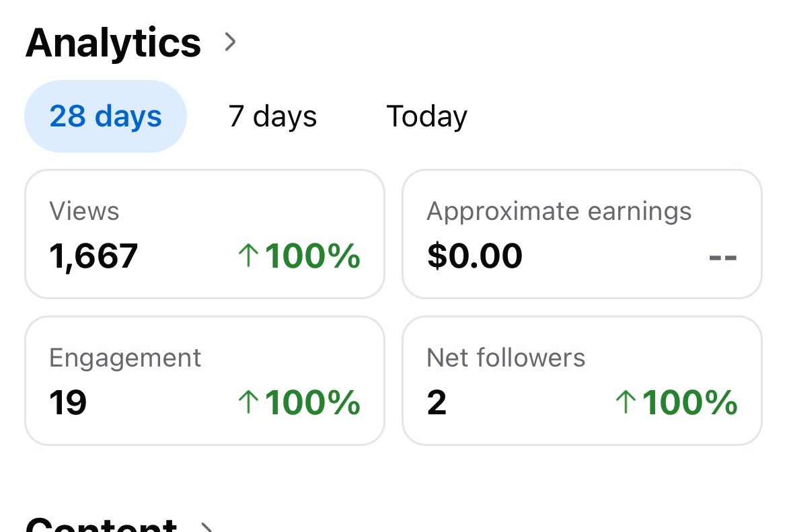The image size is (787, 532).
Task: Click the green up arrow beside Views percentage
Action: tap(248, 256)
